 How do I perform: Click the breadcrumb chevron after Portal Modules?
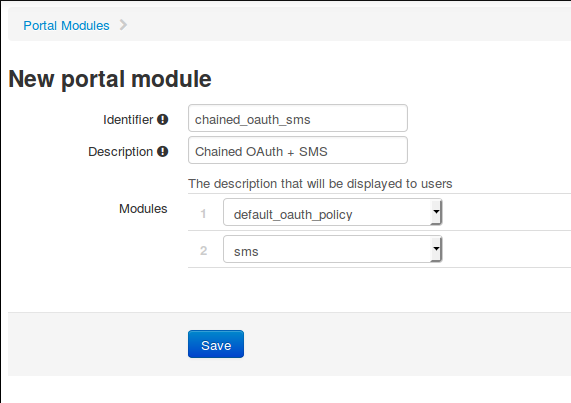click(123, 25)
